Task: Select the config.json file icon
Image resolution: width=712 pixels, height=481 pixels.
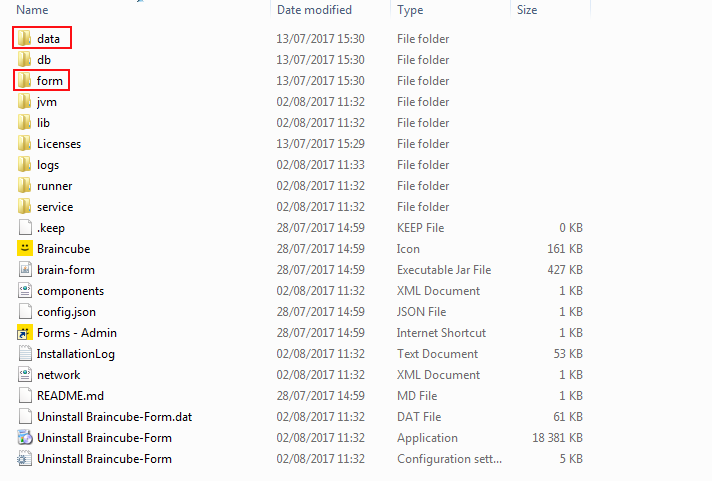Action: pos(25,312)
